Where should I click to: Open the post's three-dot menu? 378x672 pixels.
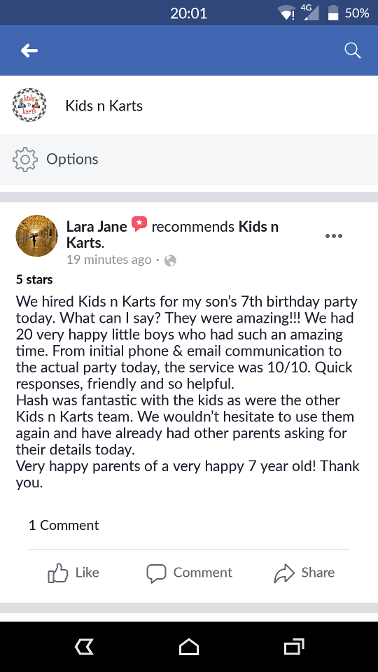point(333,236)
